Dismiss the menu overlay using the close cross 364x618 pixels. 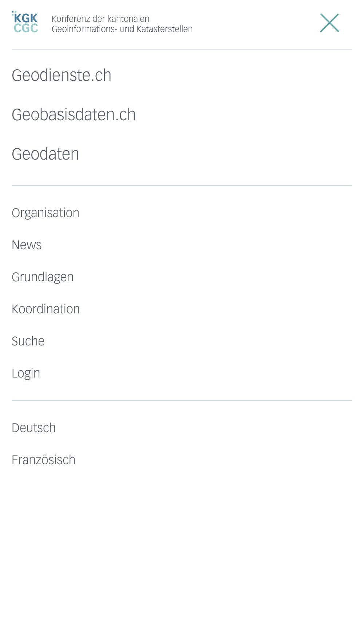pyautogui.click(x=329, y=23)
